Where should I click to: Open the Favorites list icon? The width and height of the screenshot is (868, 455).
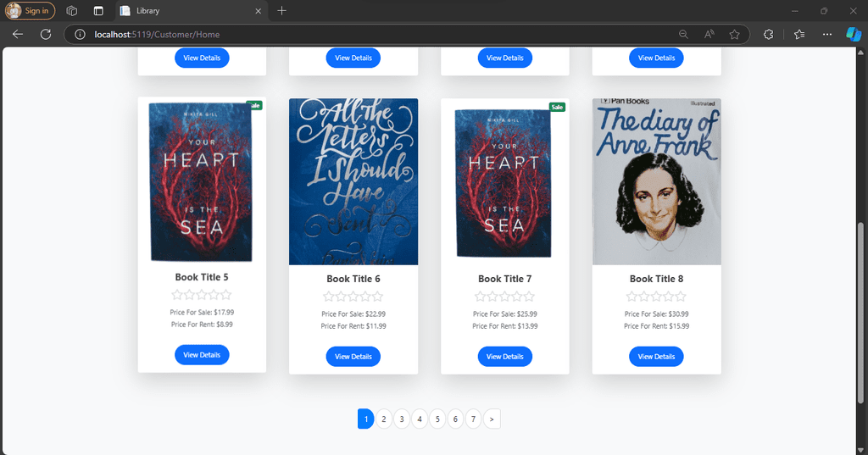[x=799, y=35]
